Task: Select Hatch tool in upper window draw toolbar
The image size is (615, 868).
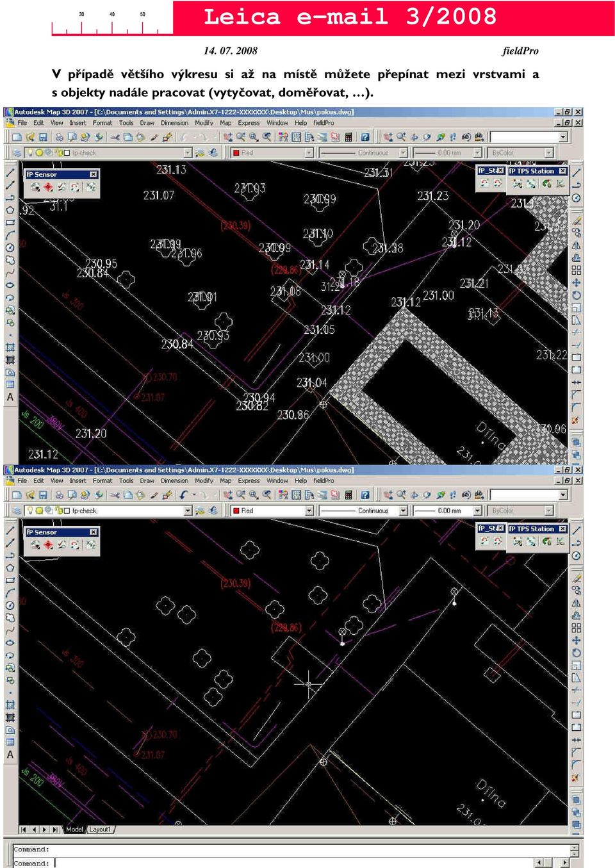Action: pos(10,347)
